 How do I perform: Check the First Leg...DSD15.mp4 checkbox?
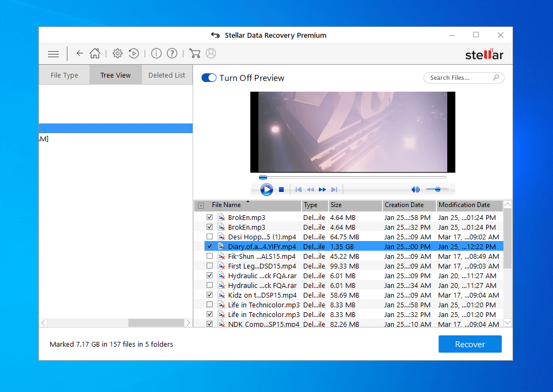[x=209, y=266]
